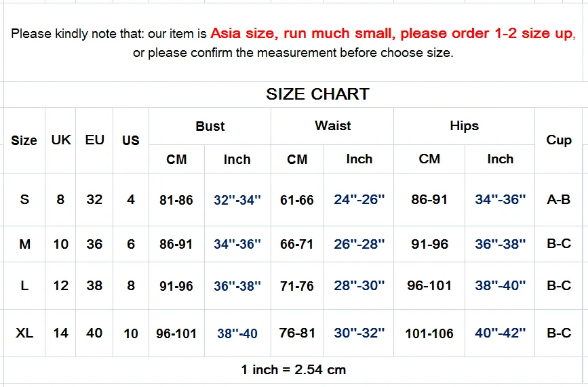
Task: Click the L UK size 12 cell
Action: [x=61, y=286]
